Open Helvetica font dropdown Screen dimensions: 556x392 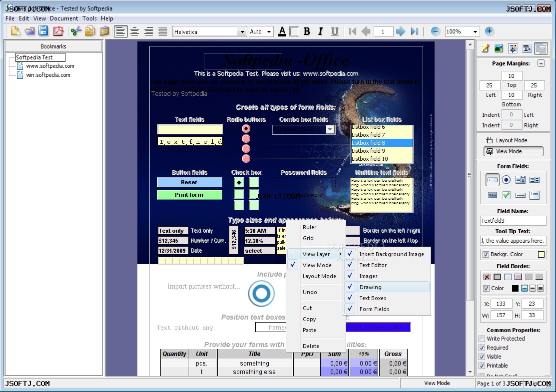[242, 32]
